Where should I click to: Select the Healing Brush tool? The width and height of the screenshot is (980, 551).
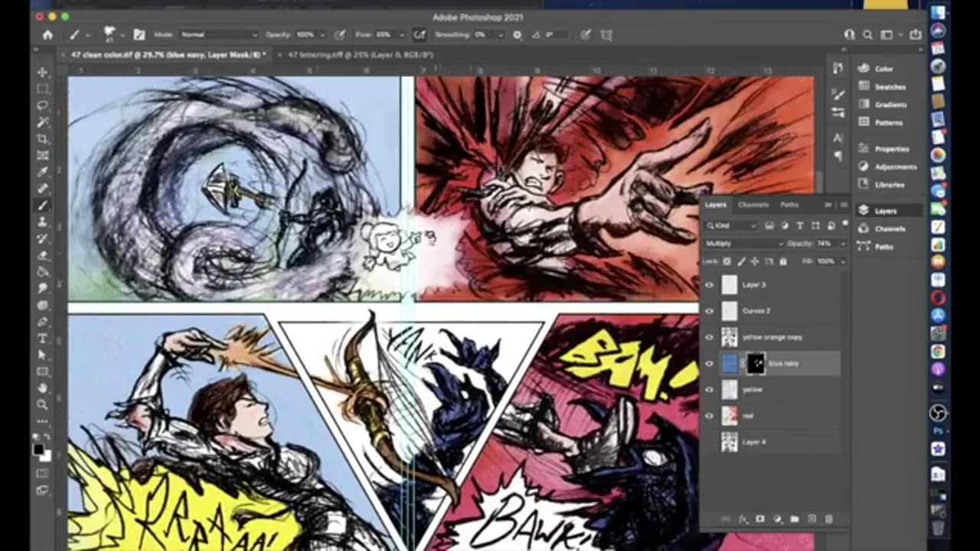click(43, 189)
